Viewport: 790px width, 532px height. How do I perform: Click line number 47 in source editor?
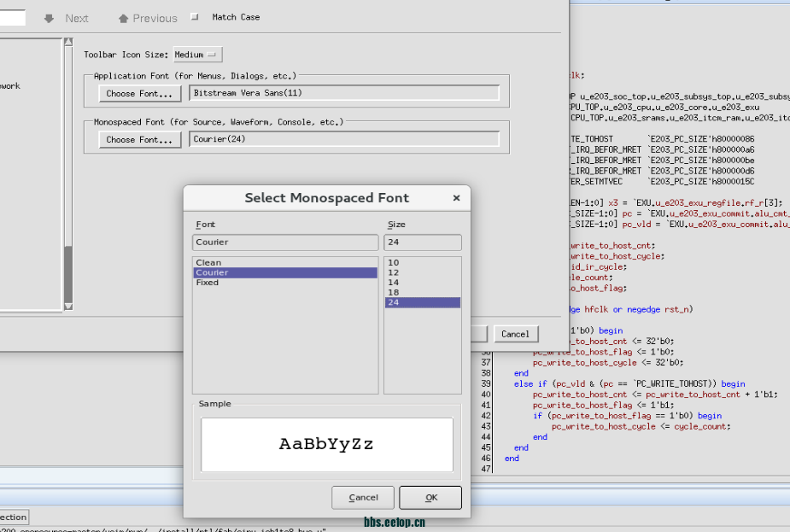486,469
